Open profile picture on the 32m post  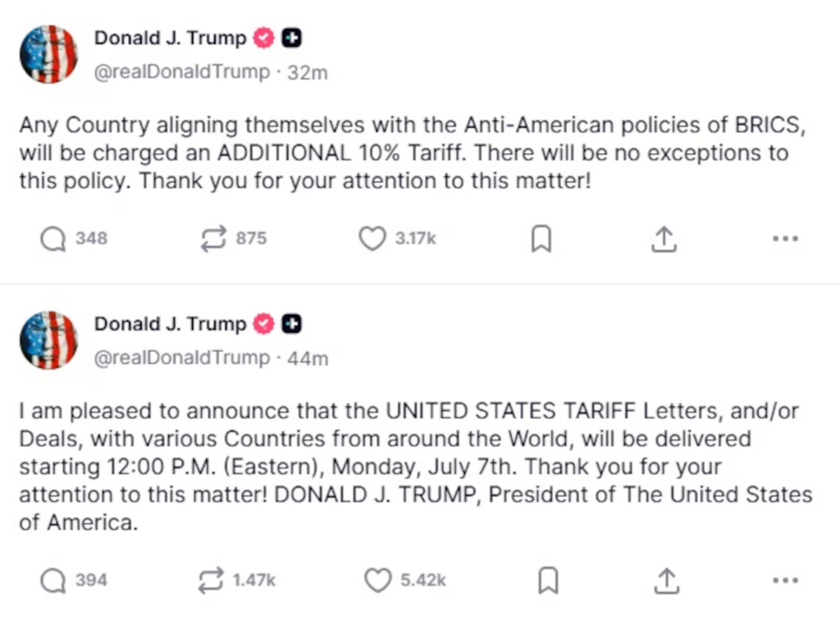point(48,54)
